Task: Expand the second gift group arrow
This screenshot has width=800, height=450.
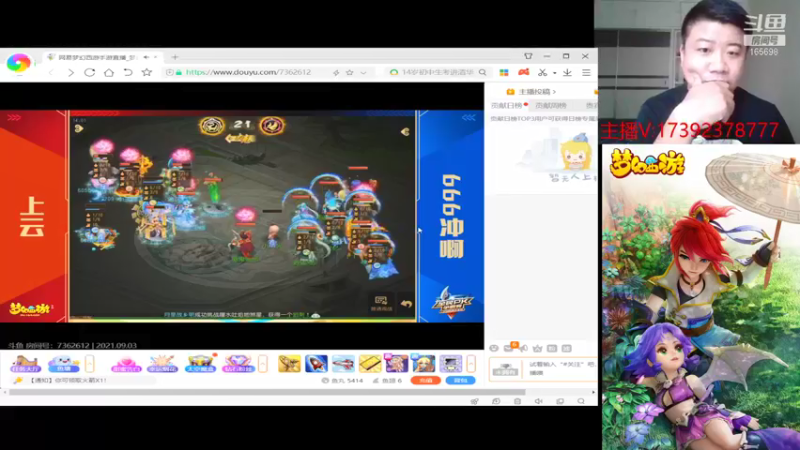Action: pos(263,364)
